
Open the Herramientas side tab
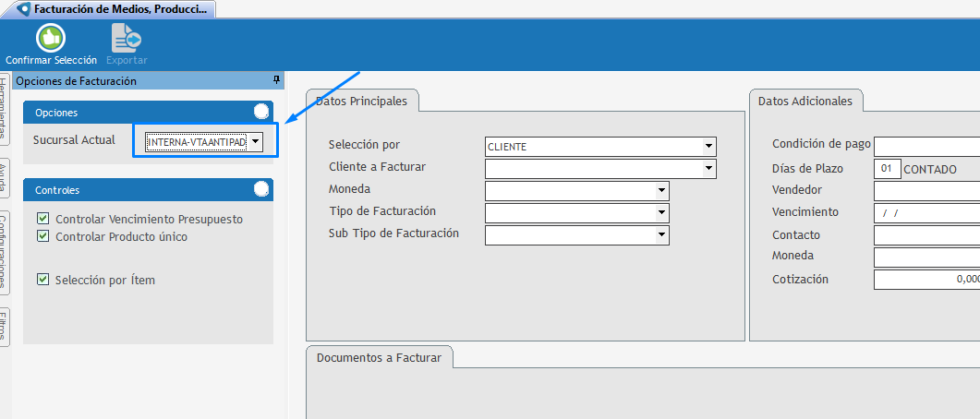[x=5, y=107]
